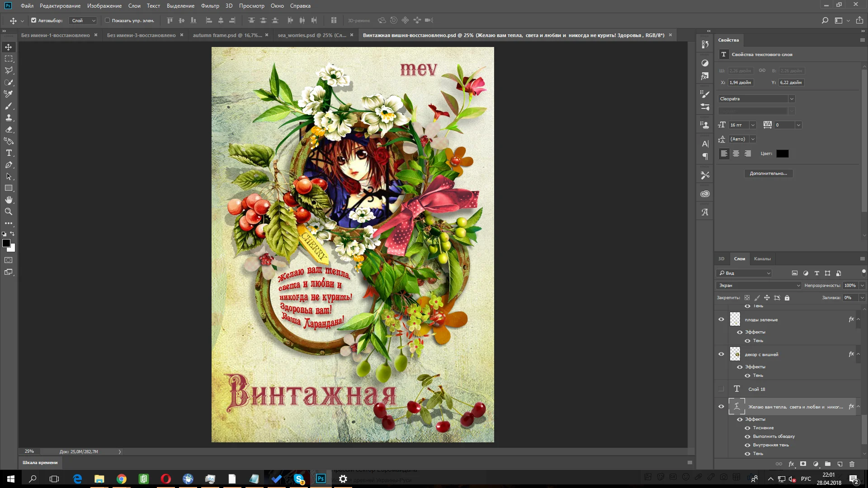Click the Дополнительно... button

(x=768, y=174)
